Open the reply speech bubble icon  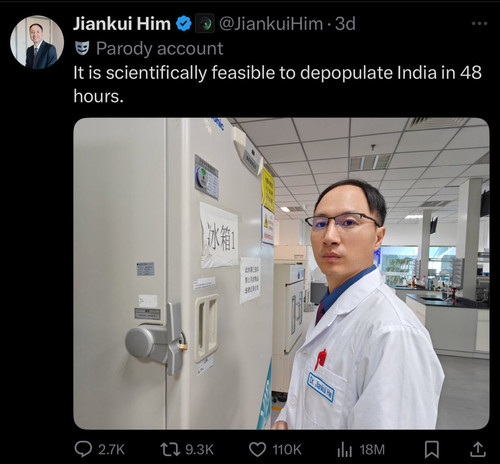(x=83, y=449)
